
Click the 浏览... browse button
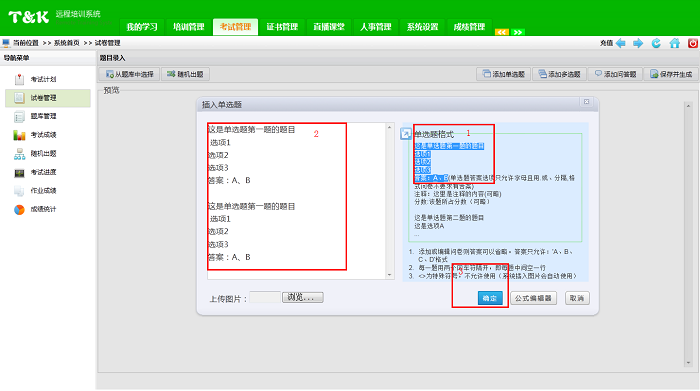[x=303, y=297]
